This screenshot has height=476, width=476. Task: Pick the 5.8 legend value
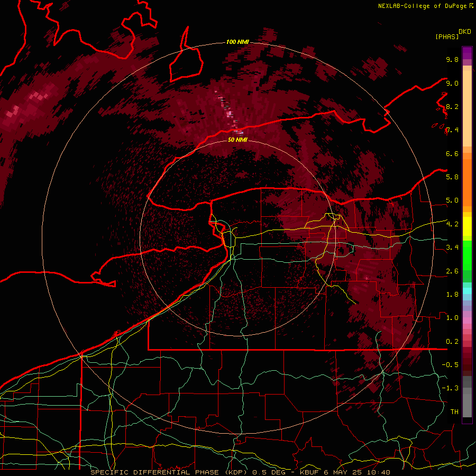(x=452, y=177)
